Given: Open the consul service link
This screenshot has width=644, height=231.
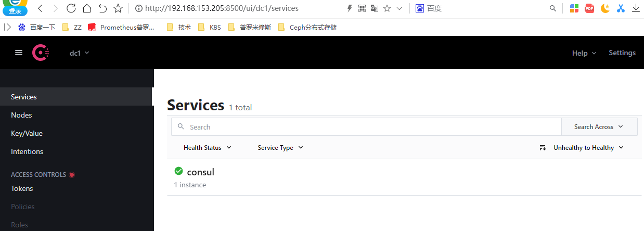Looking at the screenshot, I should 200,172.
